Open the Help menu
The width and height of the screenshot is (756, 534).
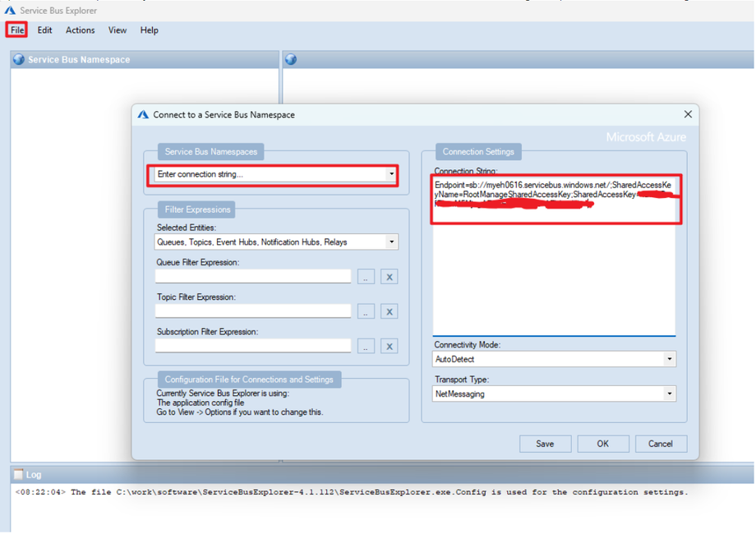coord(149,30)
